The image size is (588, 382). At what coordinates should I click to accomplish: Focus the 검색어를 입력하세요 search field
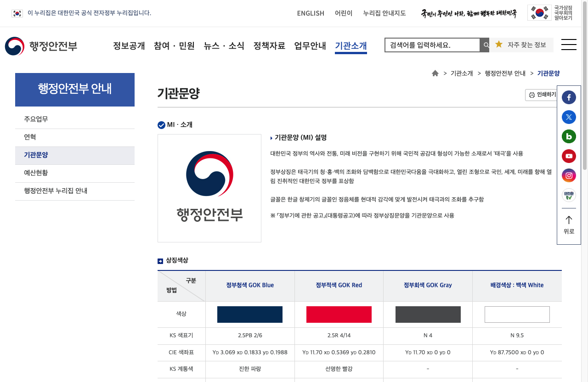432,45
